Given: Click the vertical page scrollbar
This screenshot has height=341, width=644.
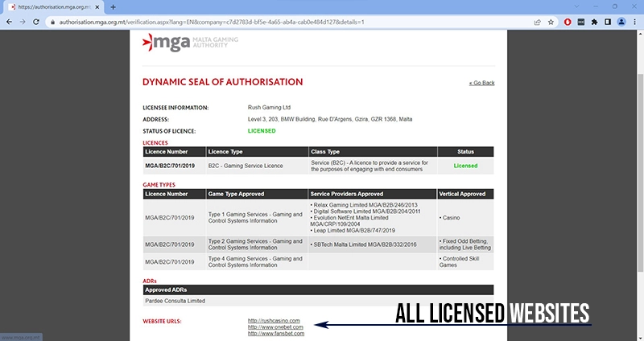Looking at the screenshot, I should click(x=640, y=172).
